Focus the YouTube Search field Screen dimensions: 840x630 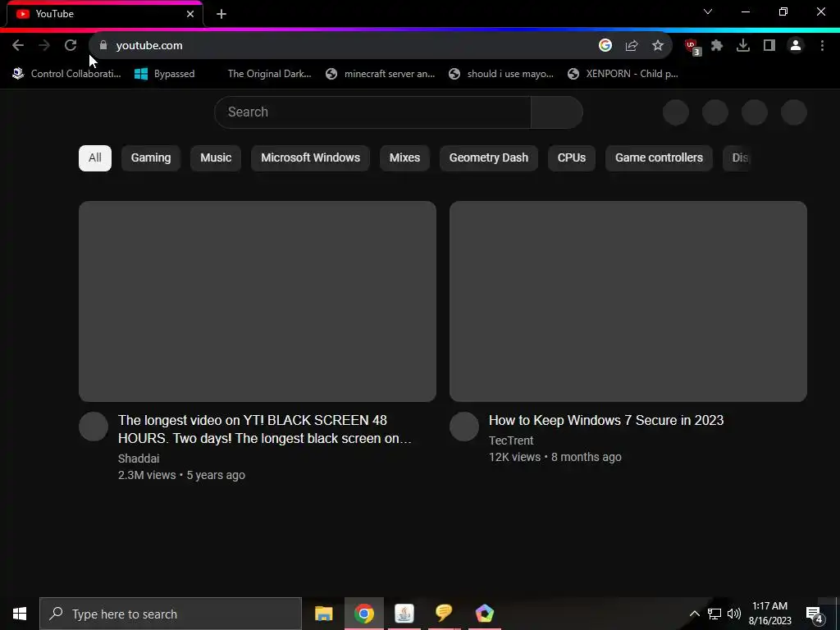(x=372, y=112)
